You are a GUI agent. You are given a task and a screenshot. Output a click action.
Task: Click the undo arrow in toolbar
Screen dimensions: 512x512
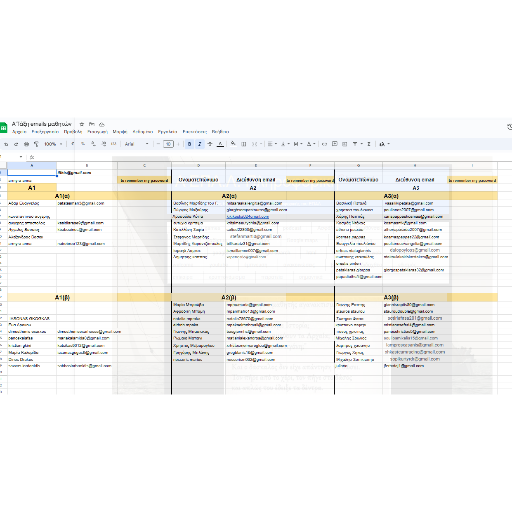pyautogui.click(x=6, y=144)
